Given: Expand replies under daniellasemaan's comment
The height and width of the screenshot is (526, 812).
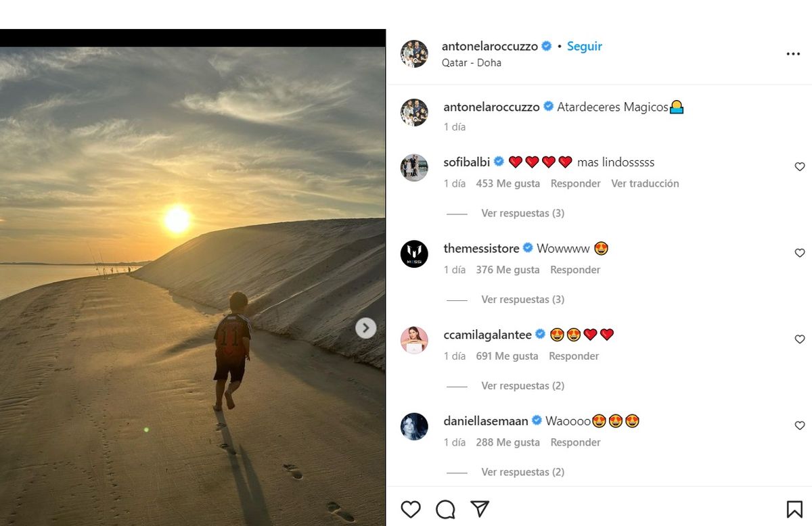Looking at the screenshot, I should click(522, 472).
